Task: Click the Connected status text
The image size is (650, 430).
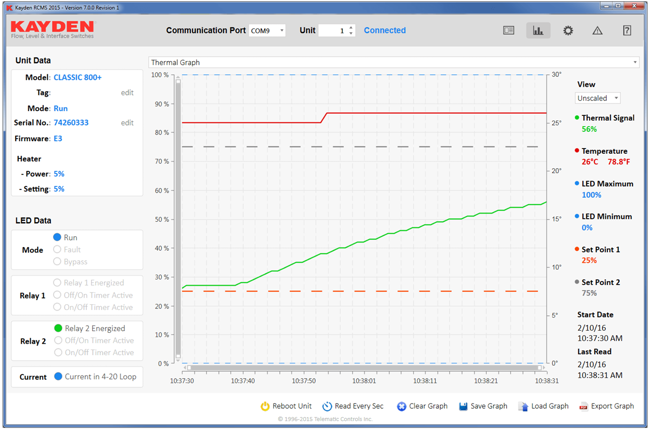Action: pos(385,30)
